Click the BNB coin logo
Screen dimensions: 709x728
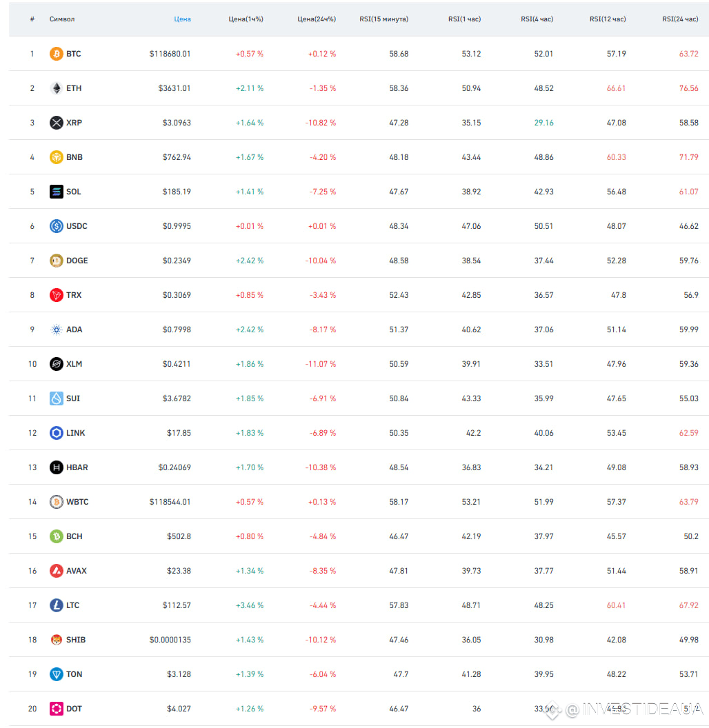pos(57,157)
